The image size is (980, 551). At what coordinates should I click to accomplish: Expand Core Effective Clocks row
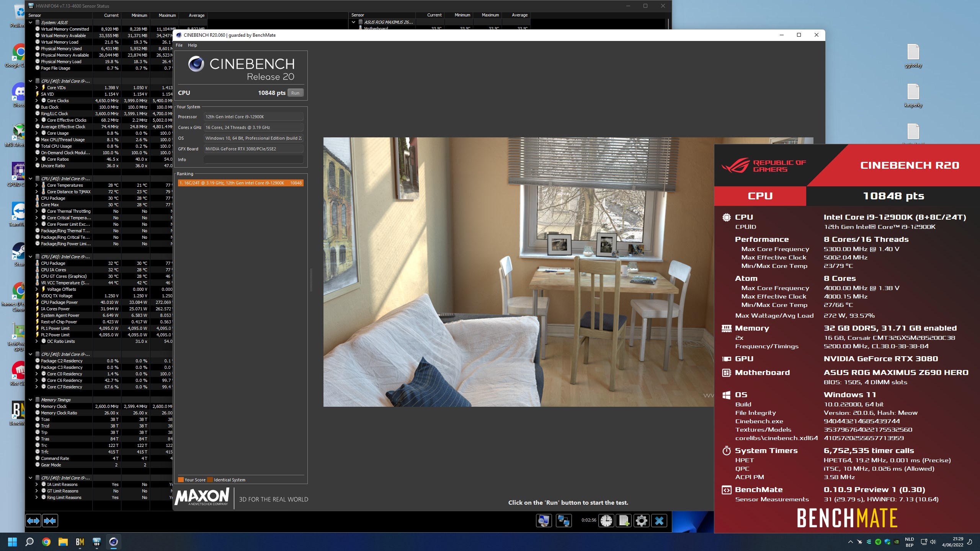37,120
